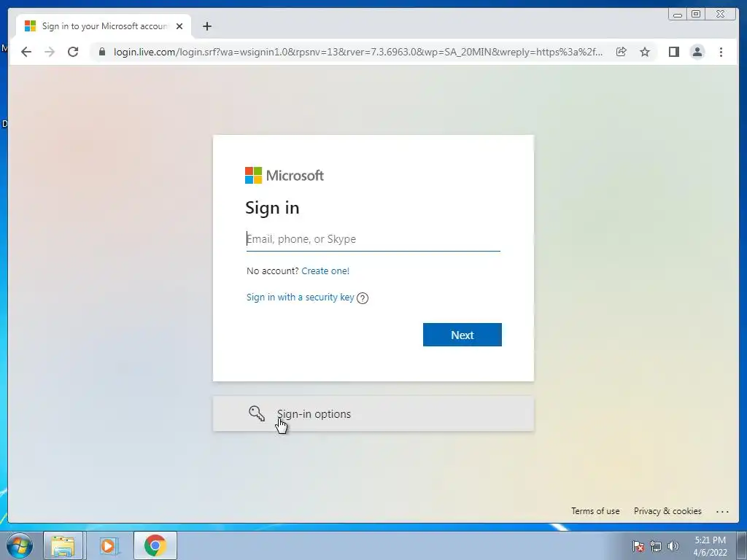Open Chrome profile avatar menu
The height and width of the screenshot is (560, 747).
[697, 52]
